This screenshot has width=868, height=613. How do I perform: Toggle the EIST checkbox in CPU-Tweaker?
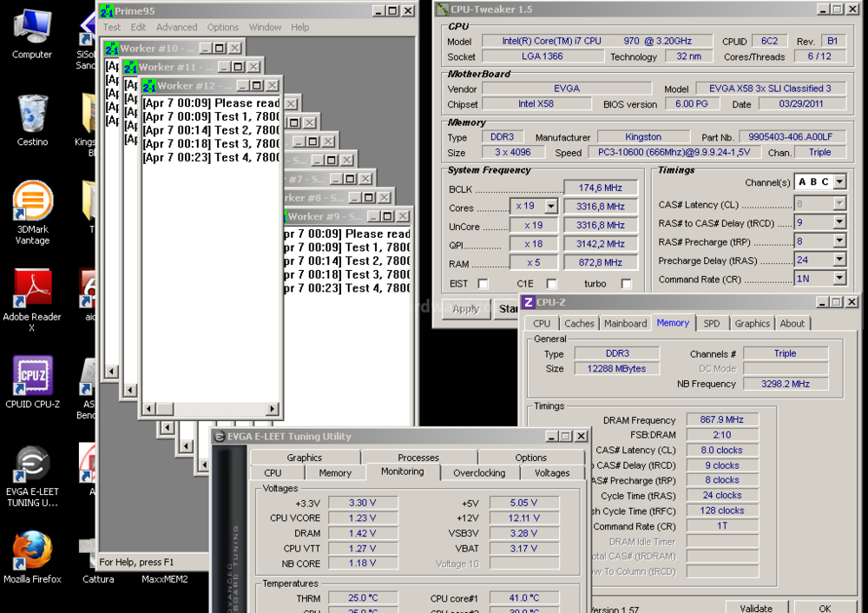tap(483, 284)
